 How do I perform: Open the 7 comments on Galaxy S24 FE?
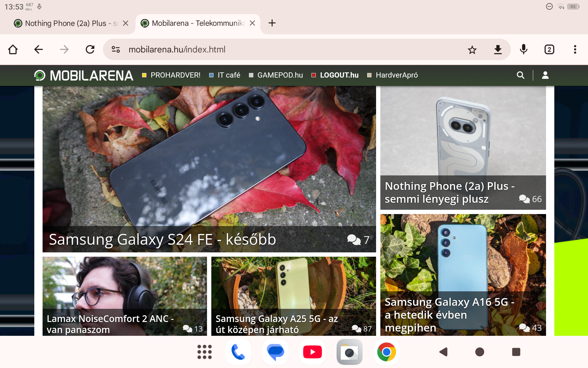358,240
